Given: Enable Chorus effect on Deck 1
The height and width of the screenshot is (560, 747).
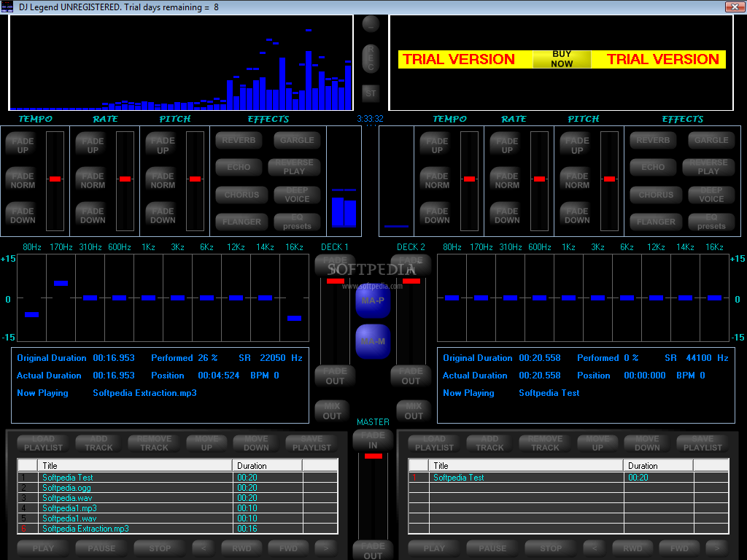Looking at the screenshot, I should pos(241,195).
